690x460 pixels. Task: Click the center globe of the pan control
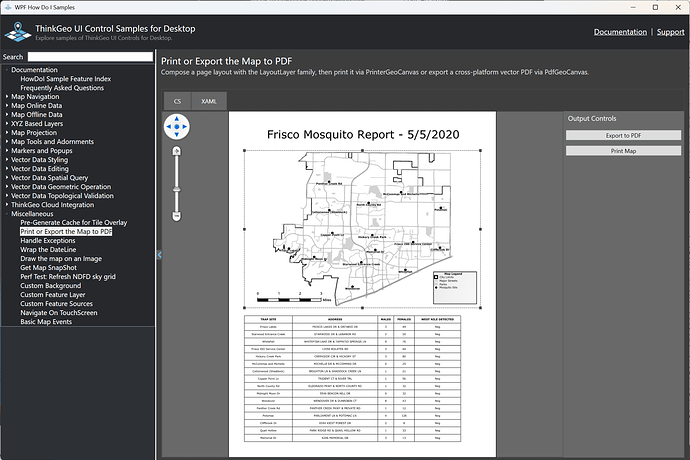176,127
